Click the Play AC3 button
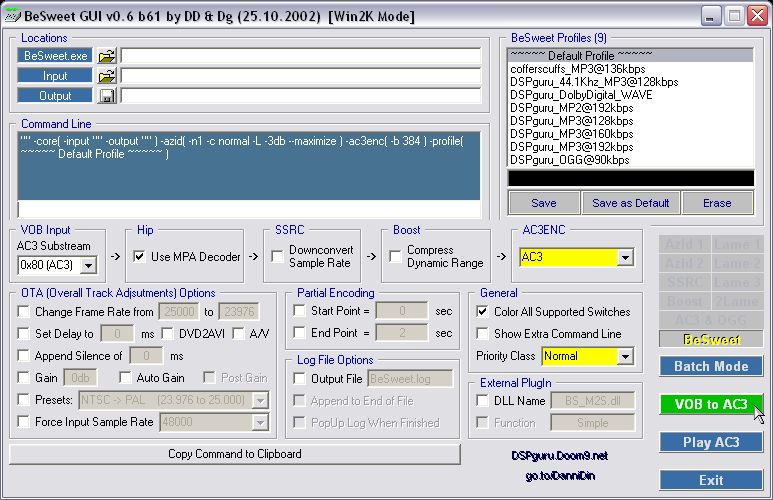 pos(711,442)
